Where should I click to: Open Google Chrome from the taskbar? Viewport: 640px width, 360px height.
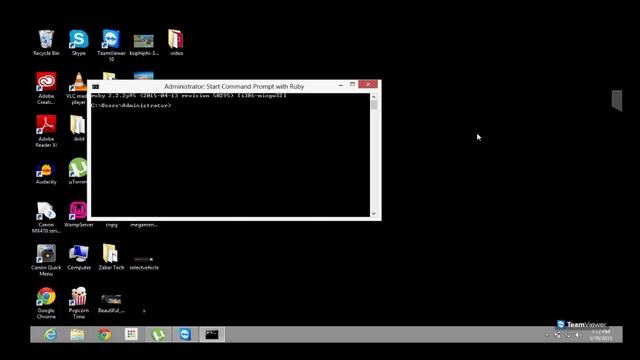[x=104, y=335]
